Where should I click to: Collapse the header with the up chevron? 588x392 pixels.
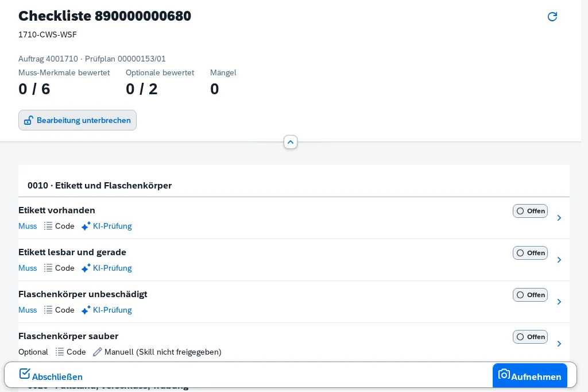291,142
